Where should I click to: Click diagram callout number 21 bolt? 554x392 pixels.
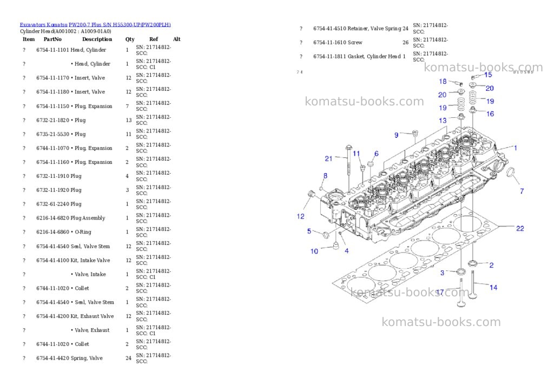[x=328, y=158]
